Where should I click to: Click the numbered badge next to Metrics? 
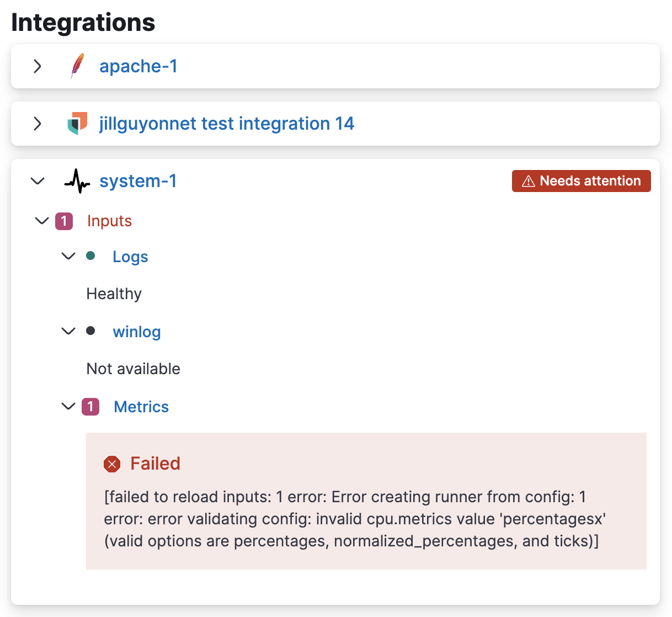tap(90, 406)
